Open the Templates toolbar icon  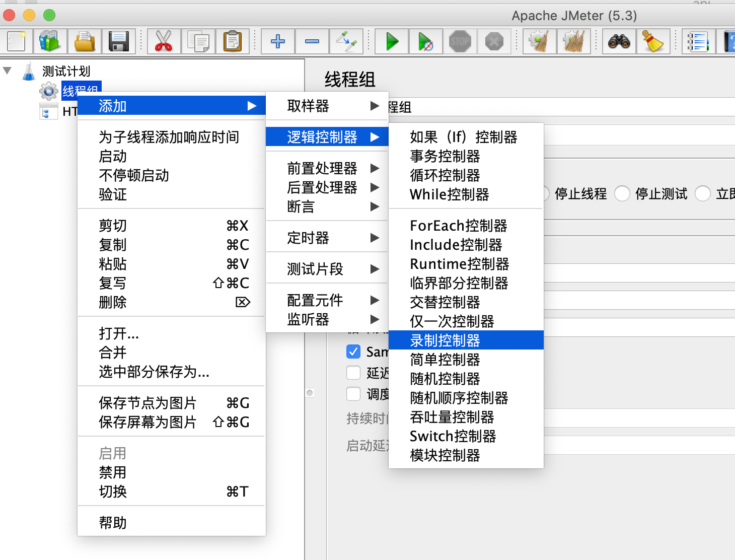[x=50, y=41]
